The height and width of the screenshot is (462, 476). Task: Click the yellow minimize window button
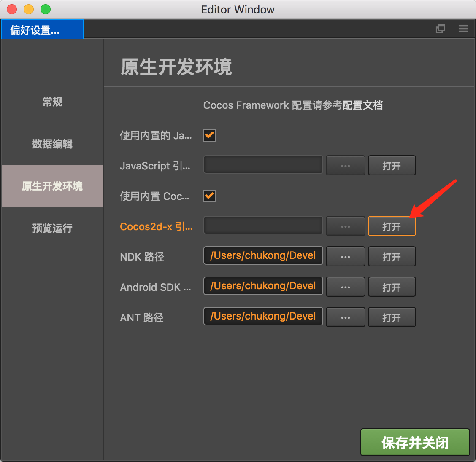click(x=29, y=9)
